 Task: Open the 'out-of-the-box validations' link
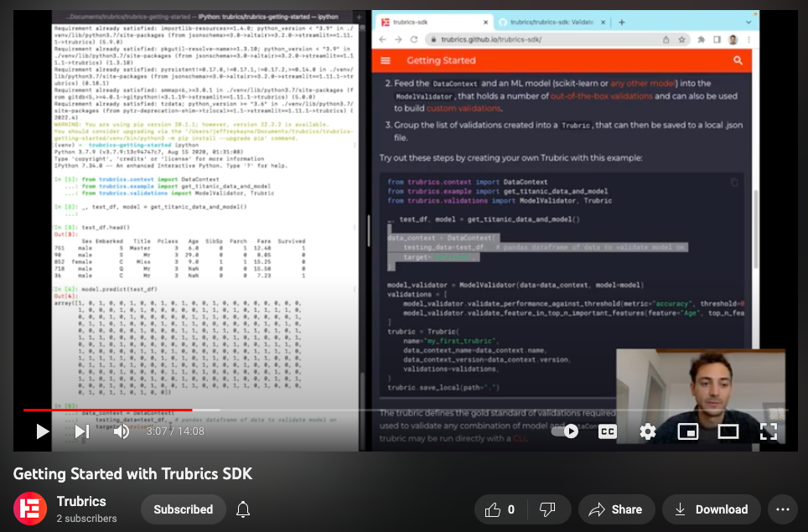point(601,96)
